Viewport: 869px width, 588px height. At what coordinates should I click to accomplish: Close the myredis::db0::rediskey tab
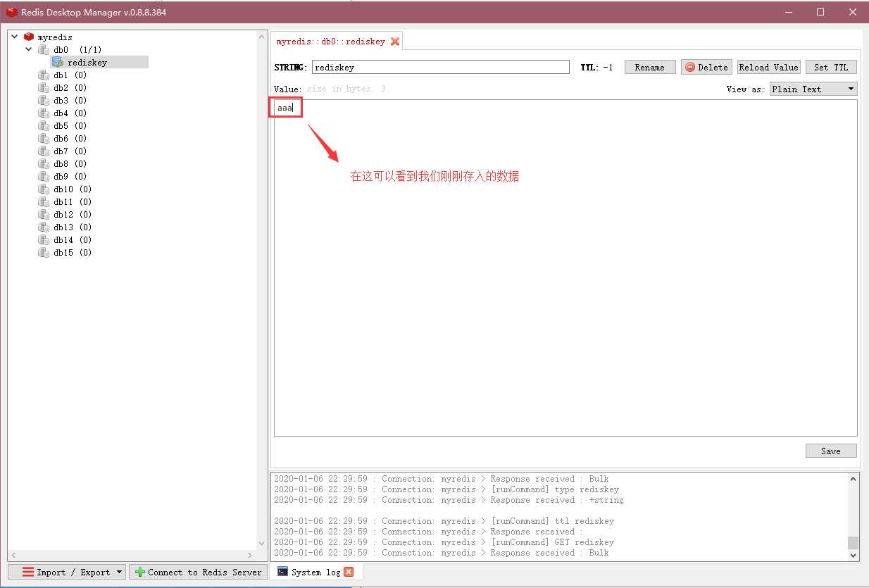[x=395, y=42]
